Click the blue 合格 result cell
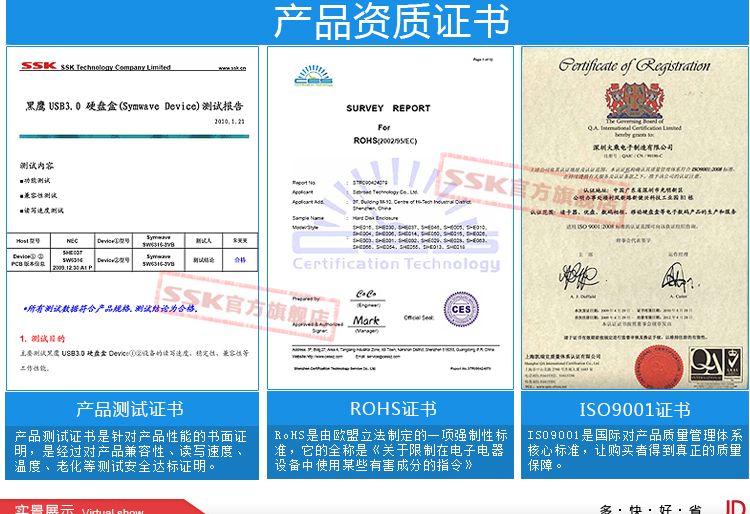The width and height of the screenshot is (750, 514). pos(240,260)
